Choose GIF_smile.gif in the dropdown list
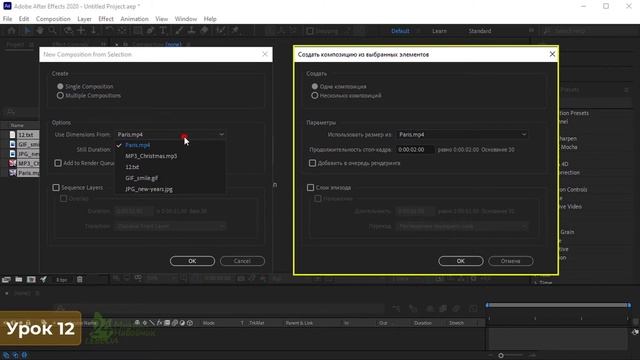Image resolution: width=640 pixels, height=360 pixels. 141,178
